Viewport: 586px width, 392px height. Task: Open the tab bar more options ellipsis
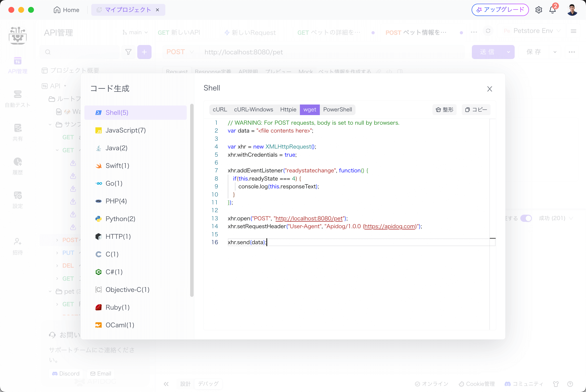click(474, 32)
